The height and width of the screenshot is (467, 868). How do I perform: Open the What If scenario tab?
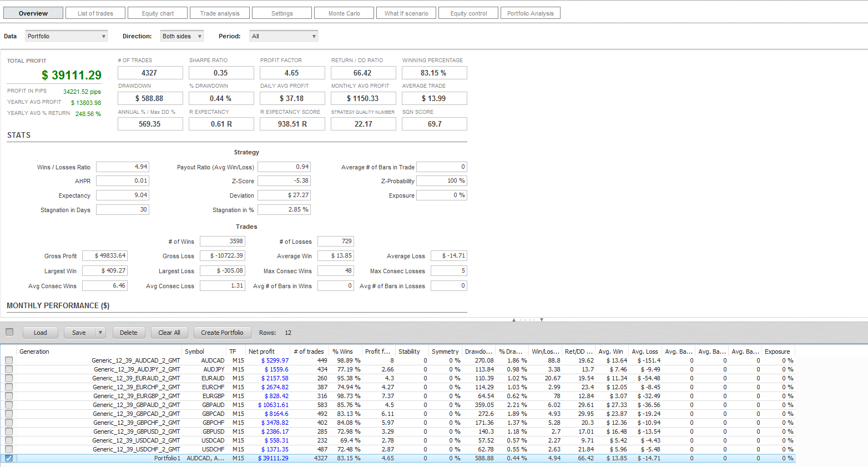tap(406, 13)
